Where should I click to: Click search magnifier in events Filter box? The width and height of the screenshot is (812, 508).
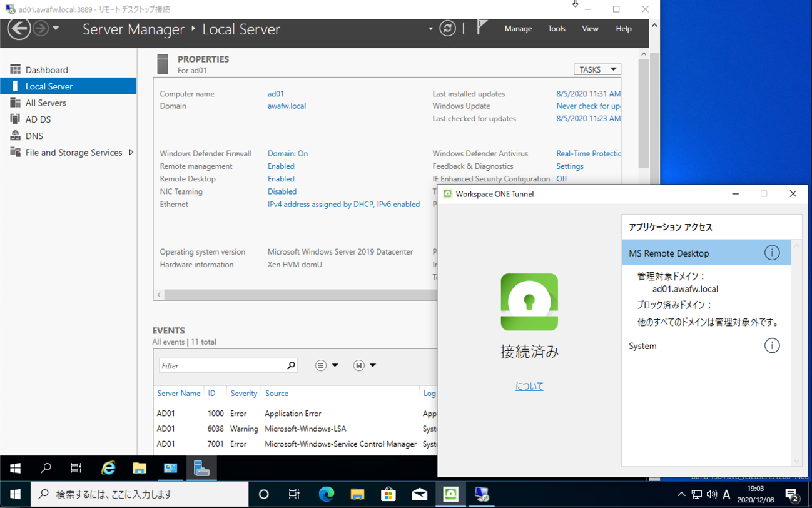(x=291, y=365)
